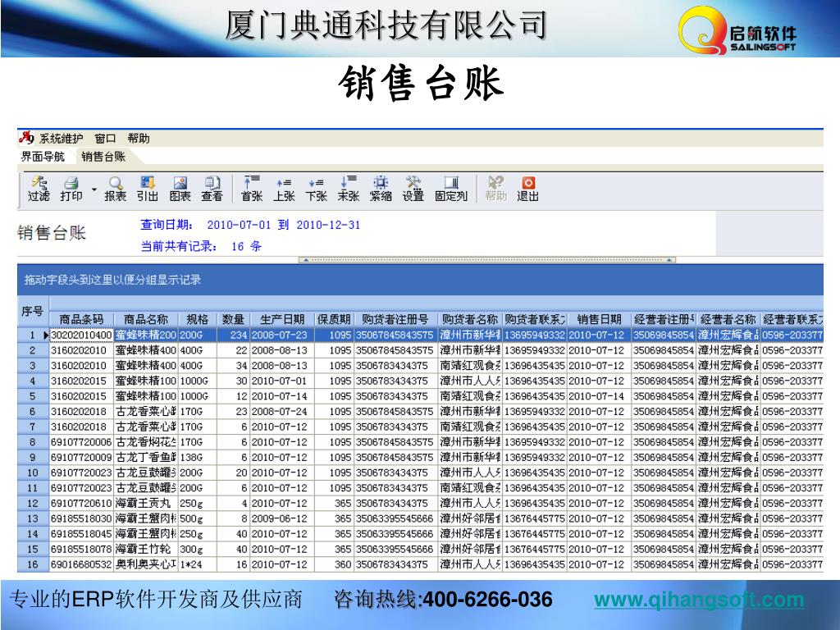Viewport: 840px width, 630px height.
Task: Open the www.qihangsoft.com link
Action: click(699, 600)
